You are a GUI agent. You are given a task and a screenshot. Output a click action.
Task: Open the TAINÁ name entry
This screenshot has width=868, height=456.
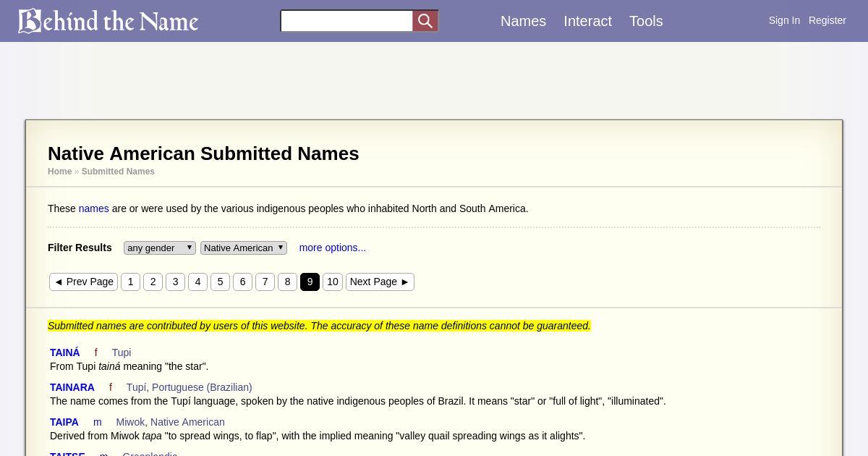[x=65, y=352]
